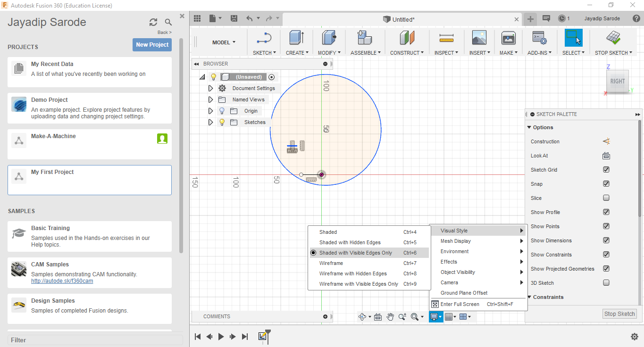644x347 pixels.
Task: Click the Construct plane icon
Action: [406, 38]
